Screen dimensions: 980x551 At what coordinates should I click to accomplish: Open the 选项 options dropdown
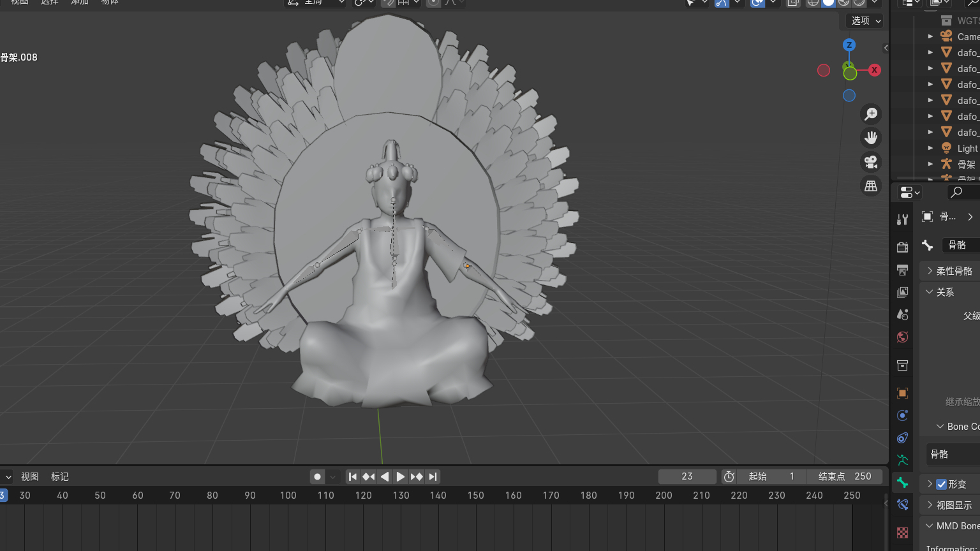(866, 21)
